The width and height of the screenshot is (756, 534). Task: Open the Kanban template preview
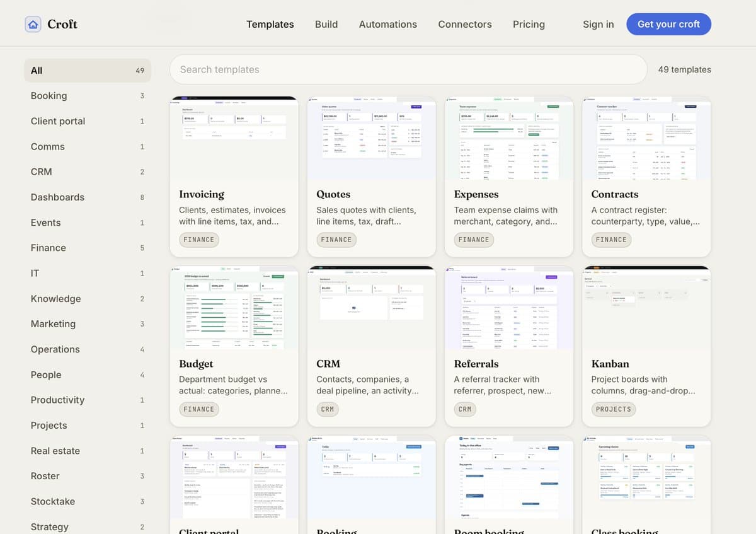tap(646, 308)
